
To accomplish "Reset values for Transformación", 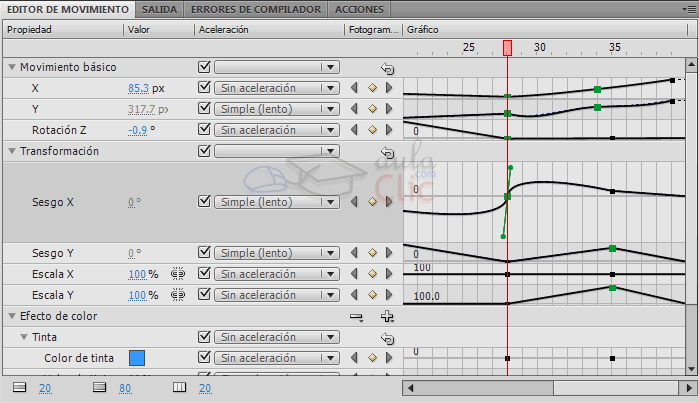I will pos(387,153).
